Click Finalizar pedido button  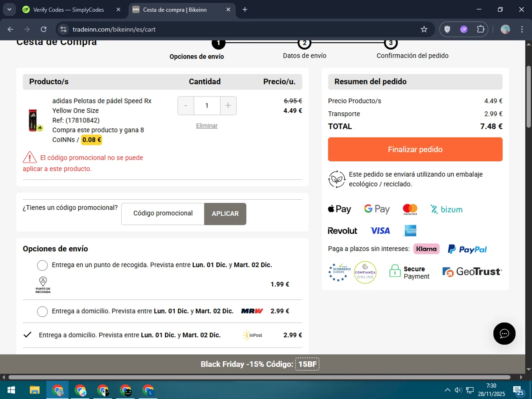click(415, 149)
